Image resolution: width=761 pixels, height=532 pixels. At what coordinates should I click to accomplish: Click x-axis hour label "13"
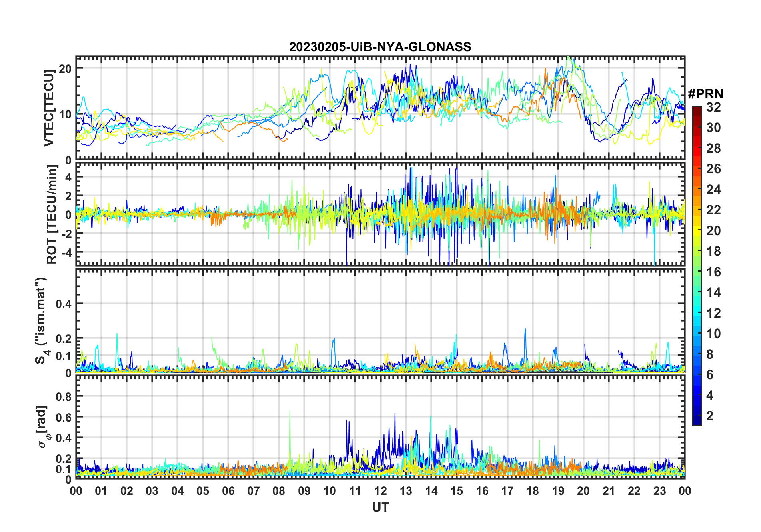(406, 491)
